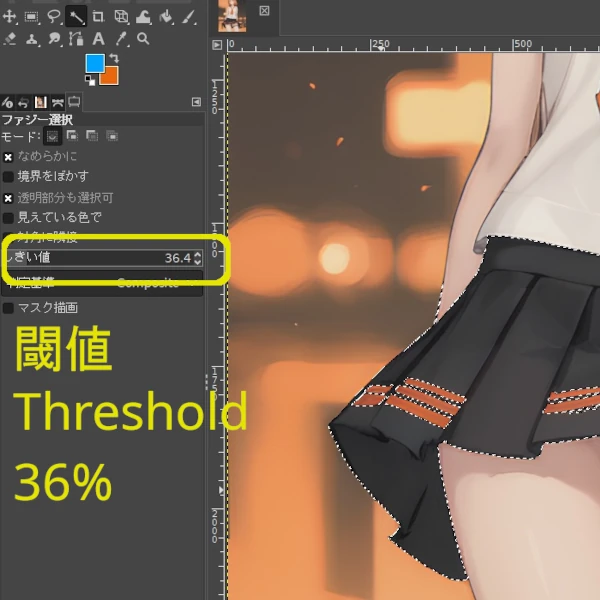600x600 pixels.
Task: Select the Color Picker eyedropper tool
Action: [121, 39]
